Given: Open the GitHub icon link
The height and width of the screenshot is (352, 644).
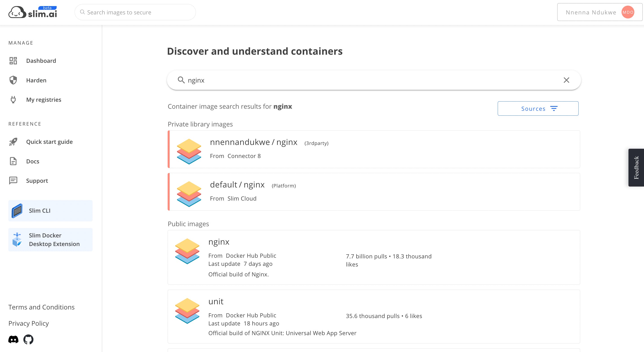Looking at the screenshot, I should 28,339.
